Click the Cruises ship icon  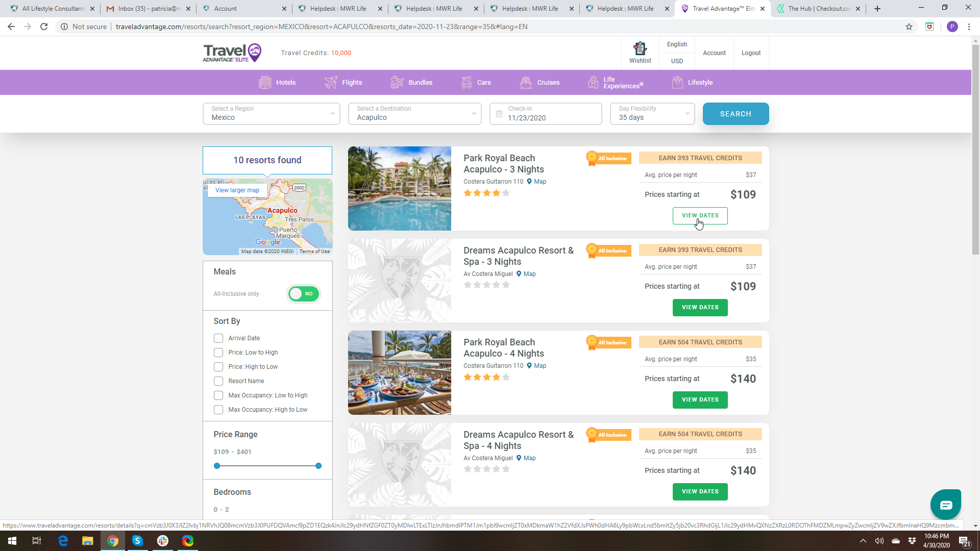coord(526,83)
